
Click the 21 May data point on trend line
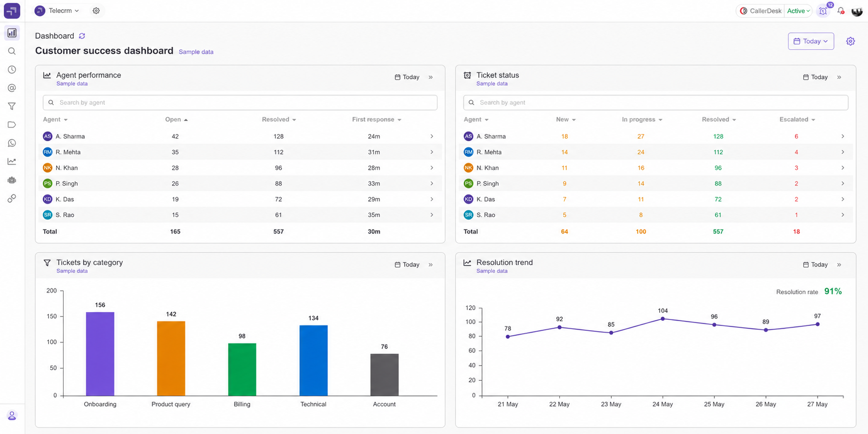click(508, 337)
